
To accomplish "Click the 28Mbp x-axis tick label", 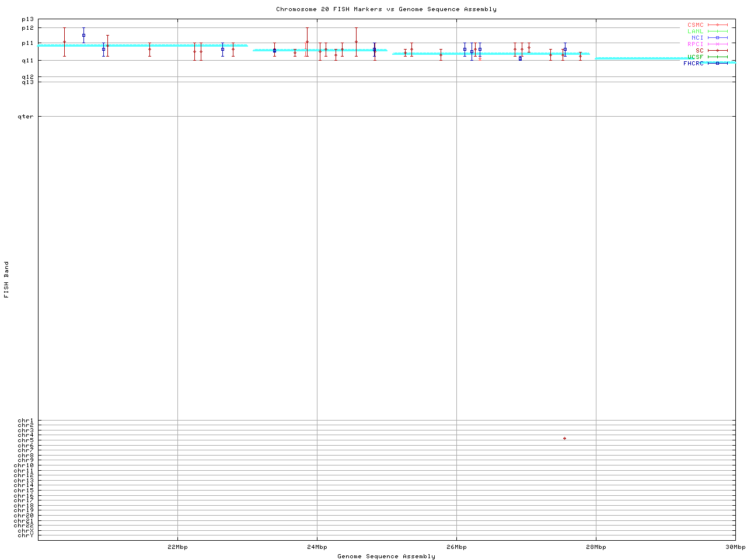I will point(596,547).
